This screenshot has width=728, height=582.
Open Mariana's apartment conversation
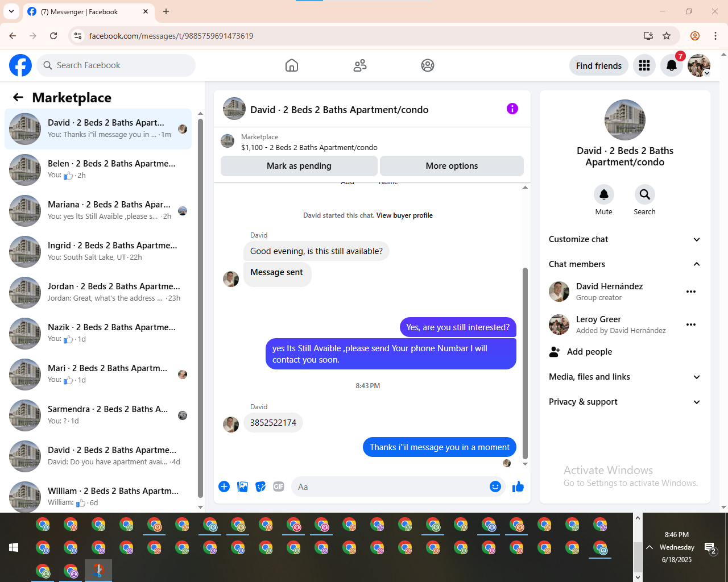[98, 211]
